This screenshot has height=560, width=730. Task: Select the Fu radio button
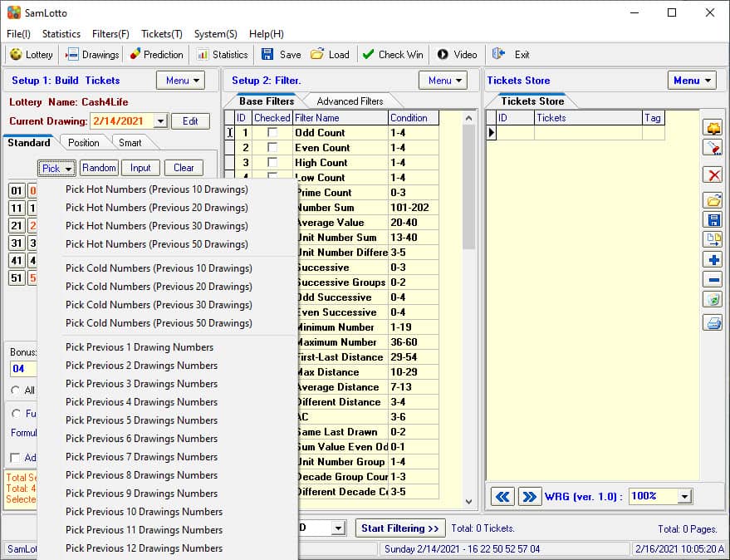click(x=16, y=413)
